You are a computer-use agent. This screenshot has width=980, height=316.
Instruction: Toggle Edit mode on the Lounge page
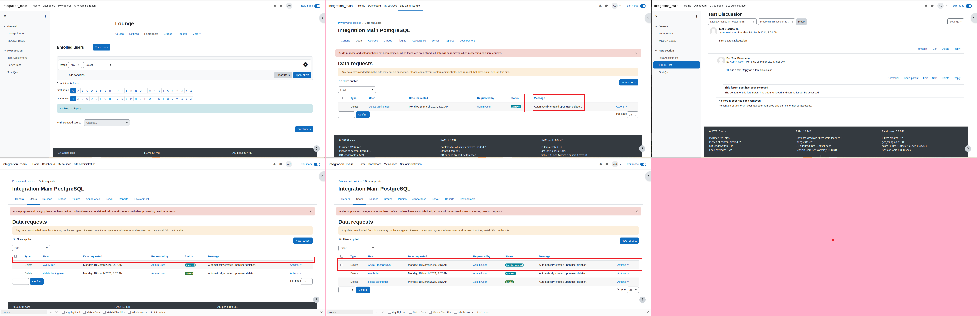pyautogui.click(x=317, y=6)
